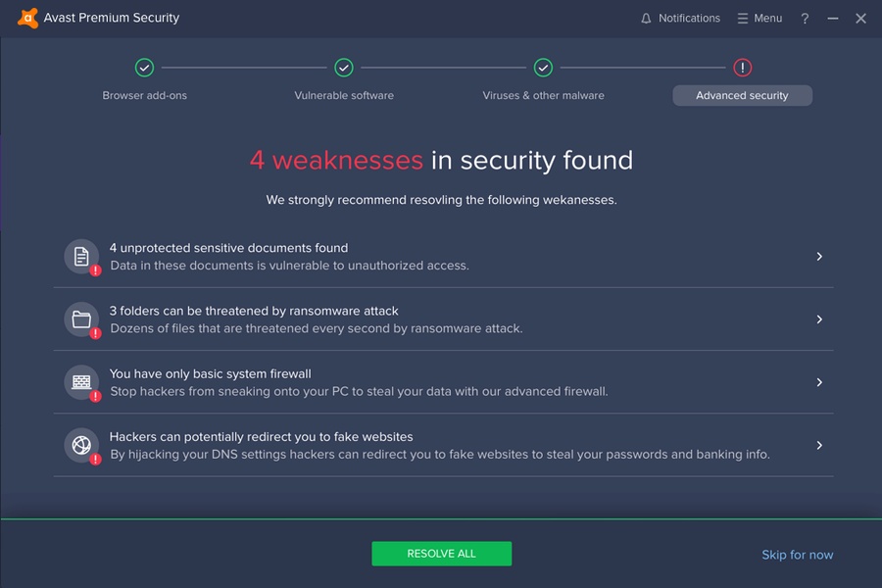Expand ransomware folders row arrow
The height and width of the screenshot is (588, 882).
click(819, 319)
